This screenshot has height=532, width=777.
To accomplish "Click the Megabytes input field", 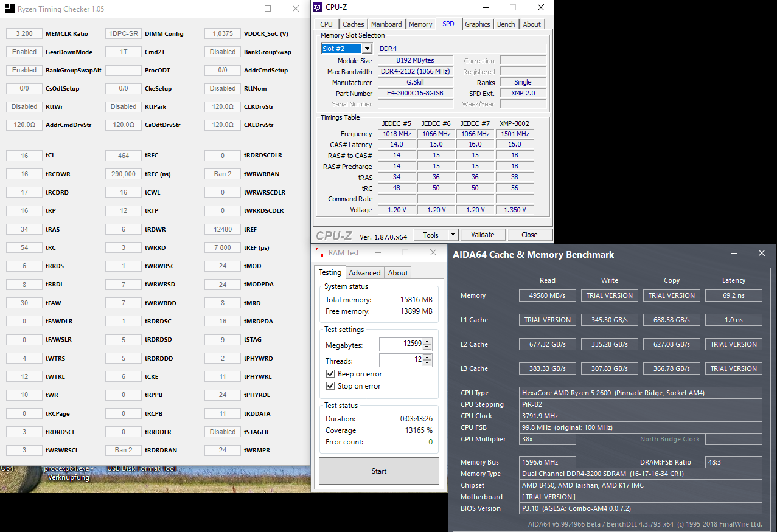I will [x=401, y=345].
